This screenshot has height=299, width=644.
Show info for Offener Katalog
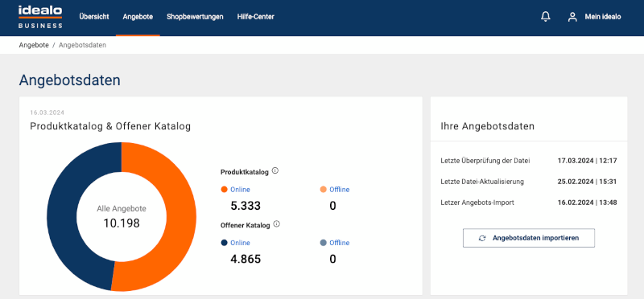tap(276, 224)
